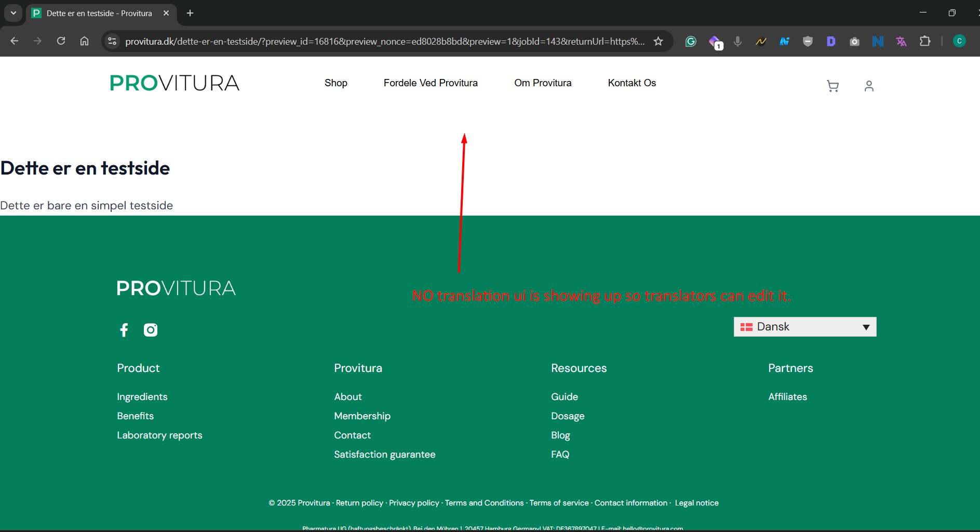Open the blue striped N extension
Screen dimensions: 980x532
point(878,42)
